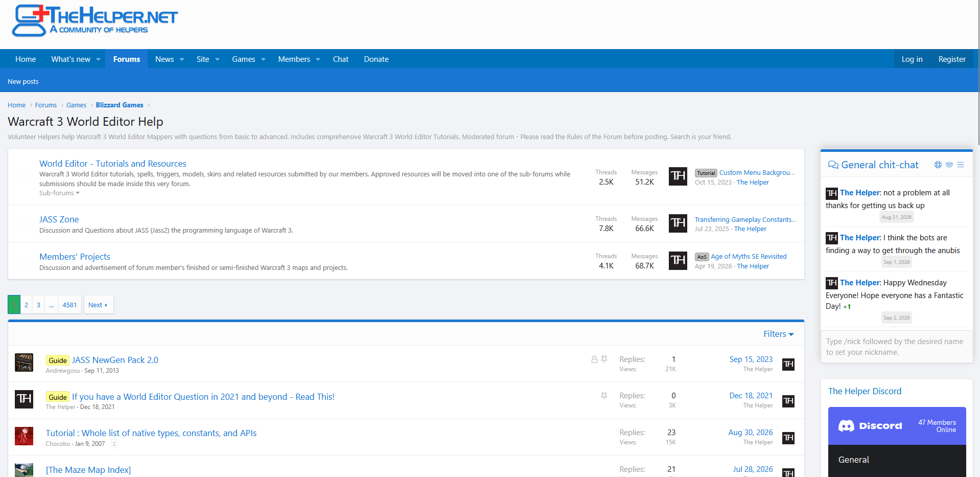
Task: Click the '2' page count beside Chocobo's thread
Action: point(114,444)
